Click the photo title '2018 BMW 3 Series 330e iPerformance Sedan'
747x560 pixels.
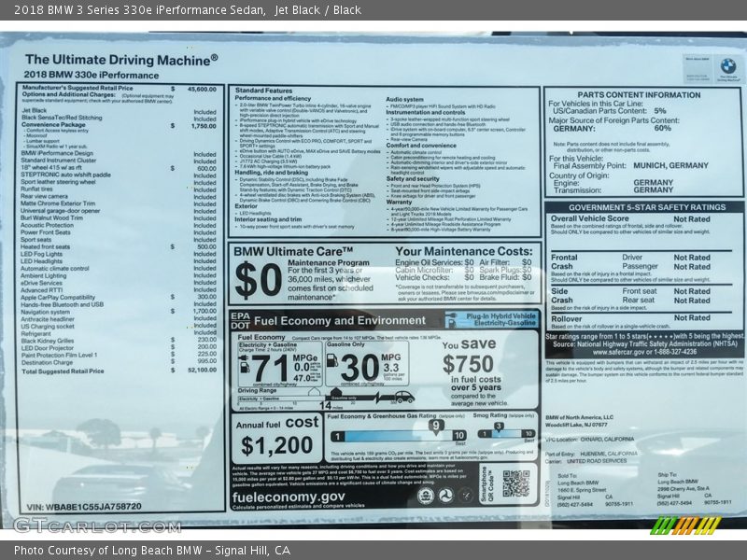(139, 10)
